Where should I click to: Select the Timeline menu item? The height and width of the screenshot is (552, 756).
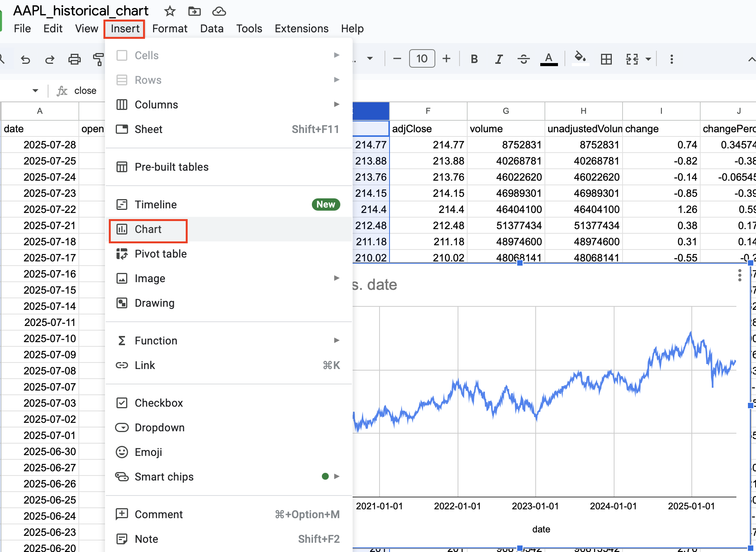229,205
